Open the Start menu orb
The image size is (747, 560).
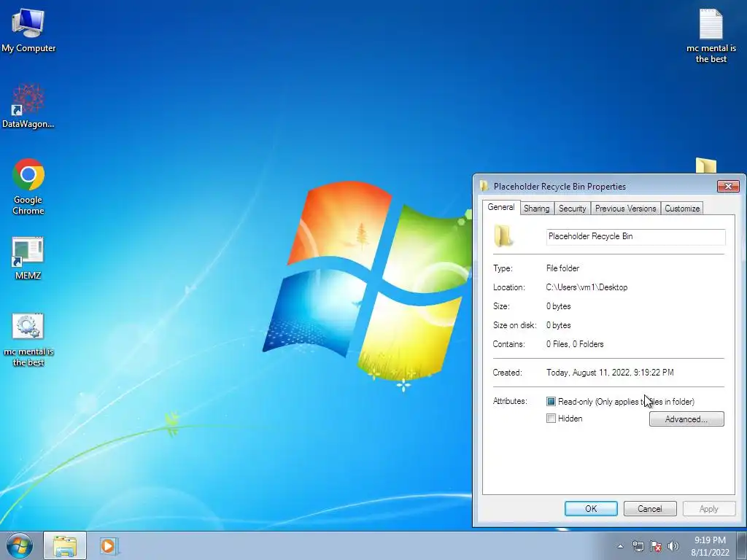20,545
